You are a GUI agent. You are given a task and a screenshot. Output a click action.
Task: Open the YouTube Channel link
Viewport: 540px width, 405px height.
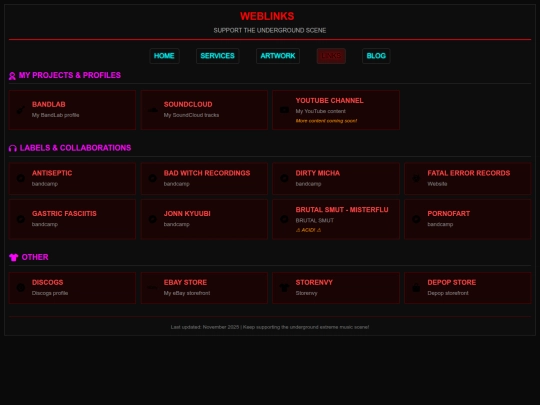click(336, 110)
